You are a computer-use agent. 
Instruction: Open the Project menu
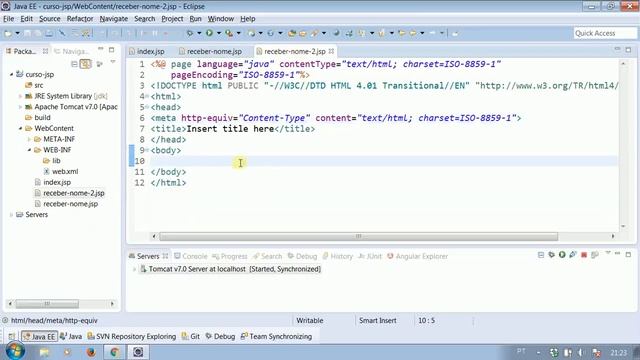tap(172, 19)
